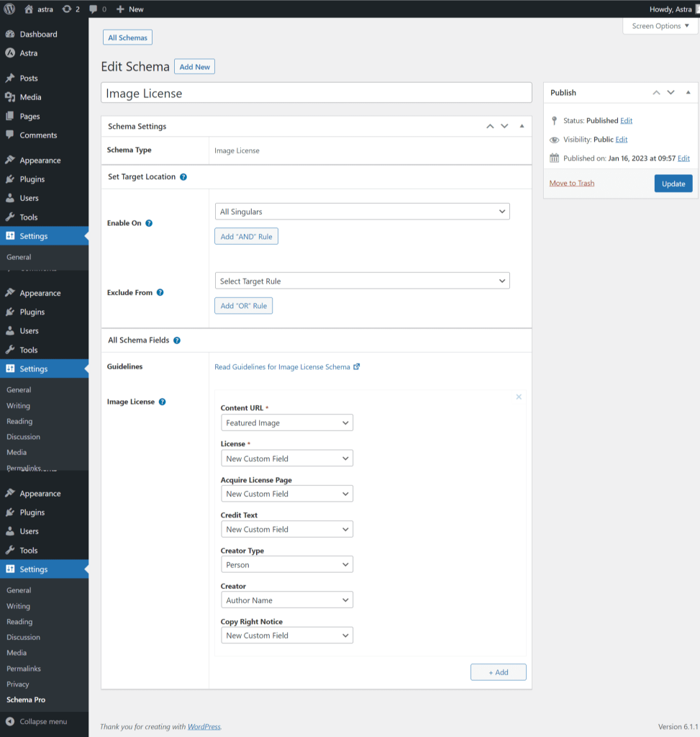
Task: Collapse the Schema Settings panel with its arrow
Action: point(522,125)
